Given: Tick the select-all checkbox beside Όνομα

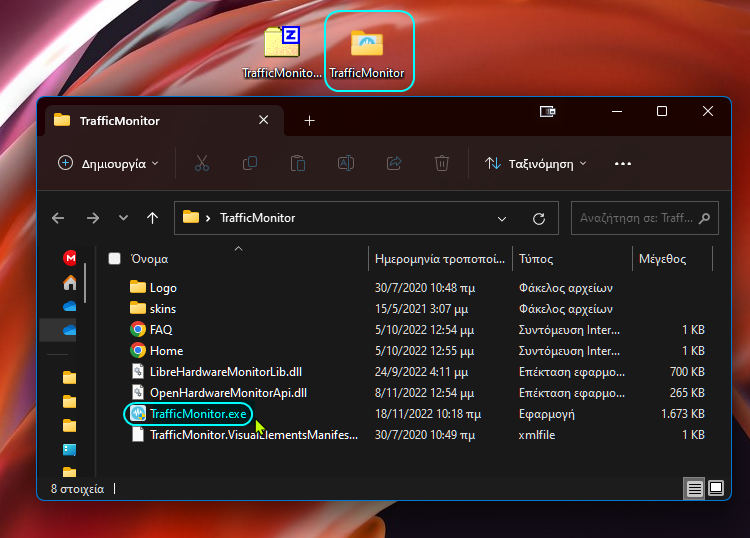Looking at the screenshot, I should [x=114, y=259].
